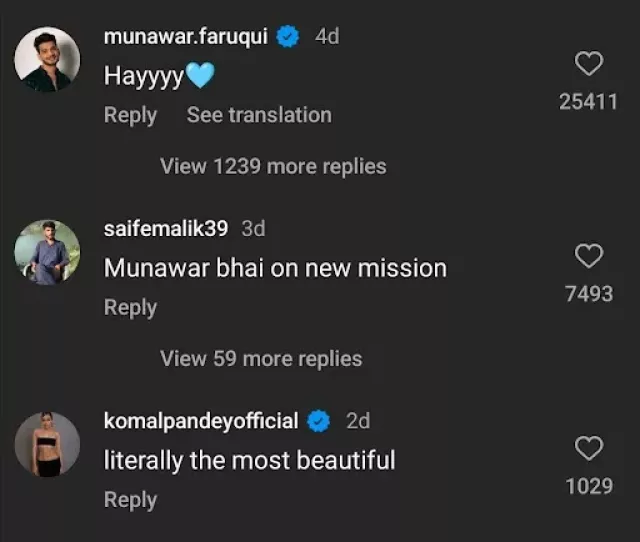Click the verified badge next to munawar.faruqui
Screen dimensions: 640x542
[289, 37]
